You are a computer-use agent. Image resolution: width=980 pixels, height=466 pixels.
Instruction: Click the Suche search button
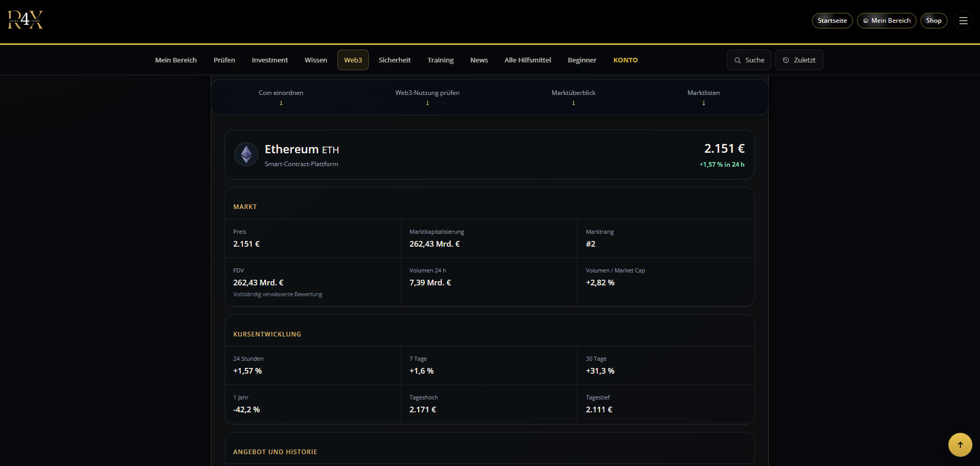[x=749, y=60]
